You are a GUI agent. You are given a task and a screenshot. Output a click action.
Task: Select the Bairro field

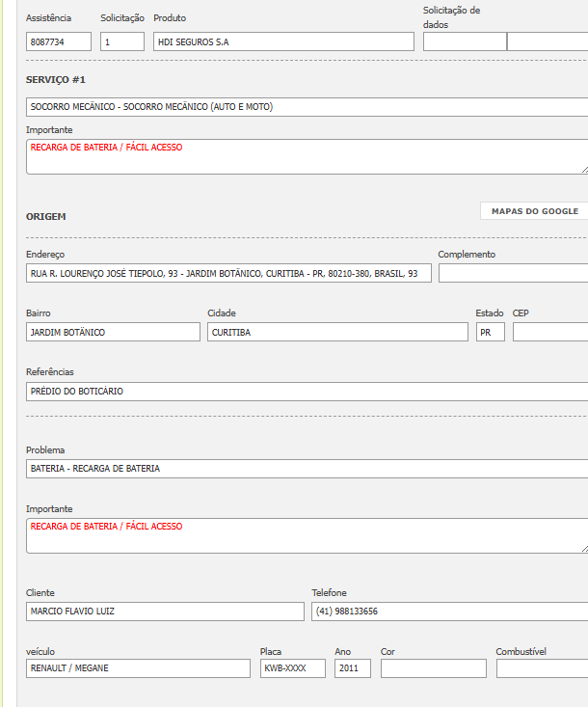(113, 332)
